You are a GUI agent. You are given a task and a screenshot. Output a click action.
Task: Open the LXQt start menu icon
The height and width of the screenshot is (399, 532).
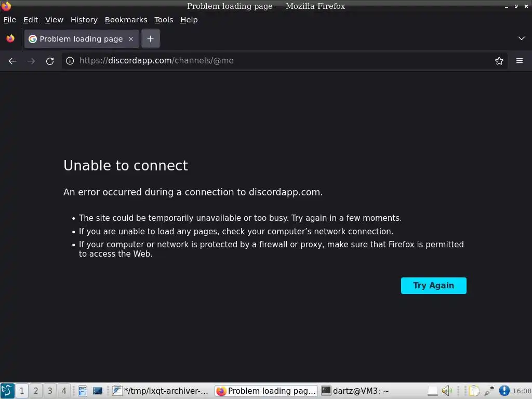pyautogui.click(x=7, y=391)
